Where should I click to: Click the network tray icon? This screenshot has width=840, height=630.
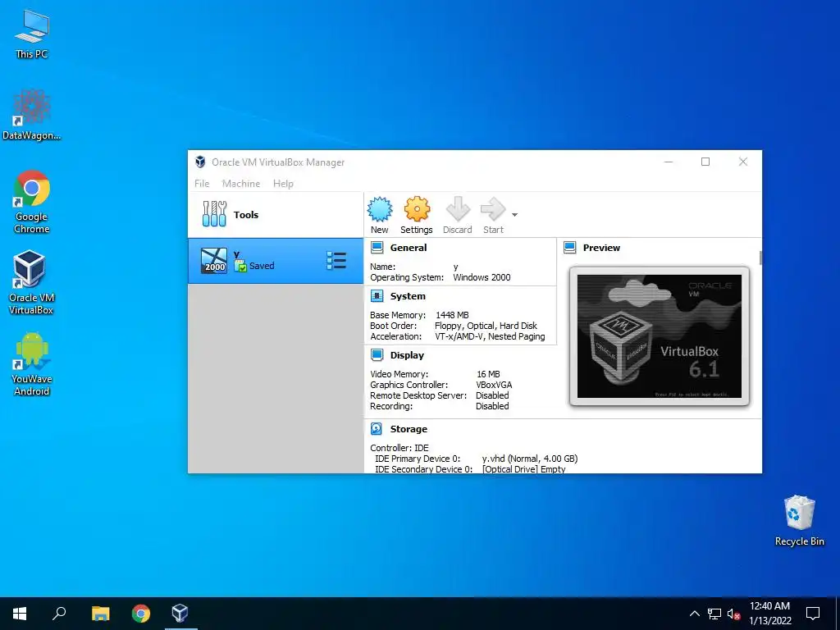coord(714,614)
